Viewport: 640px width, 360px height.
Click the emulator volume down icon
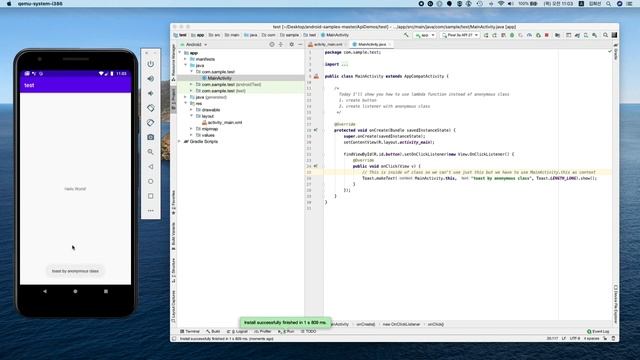(x=151, y=93)
